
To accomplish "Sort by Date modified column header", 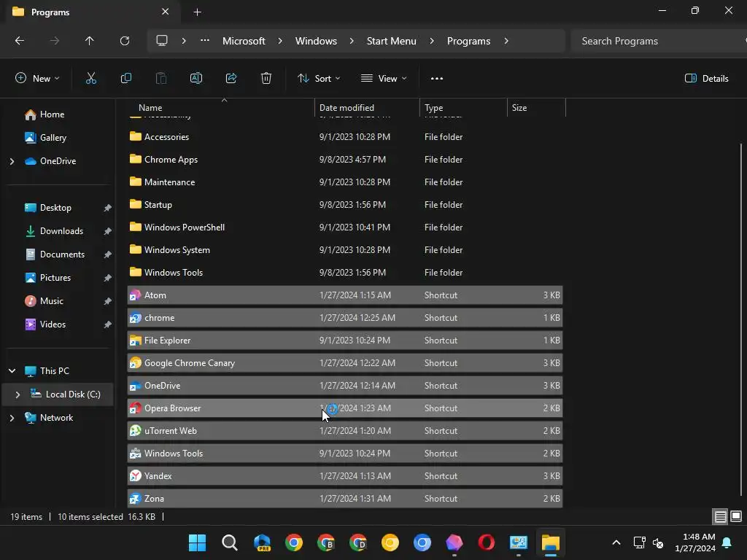I will coord(368,108).
